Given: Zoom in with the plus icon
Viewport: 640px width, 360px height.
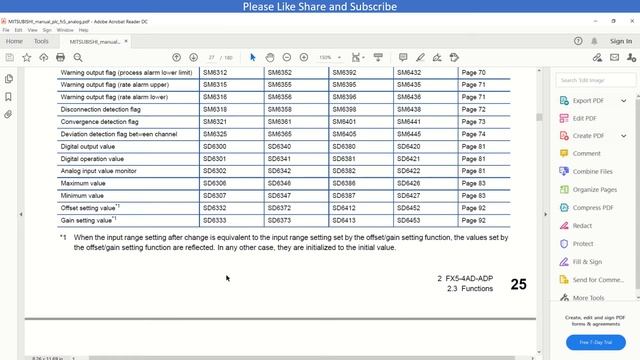Looking at the screenshot, I should (x=304, y=58).
